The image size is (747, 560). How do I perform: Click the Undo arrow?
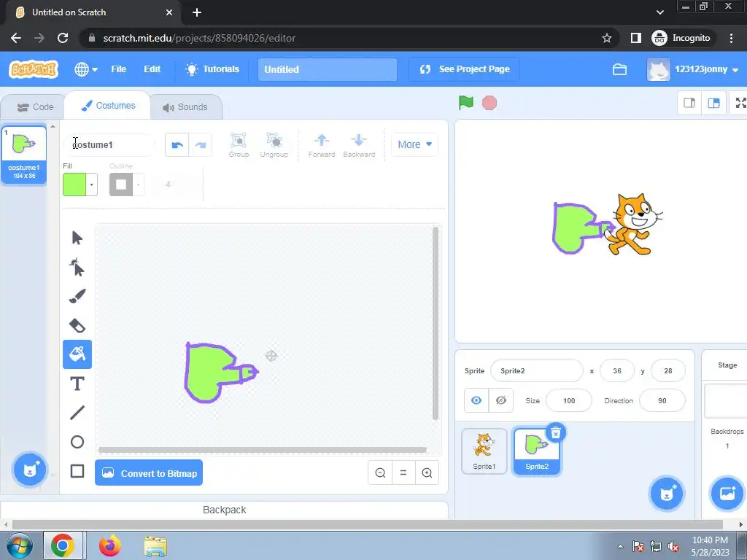click(177, 145)
